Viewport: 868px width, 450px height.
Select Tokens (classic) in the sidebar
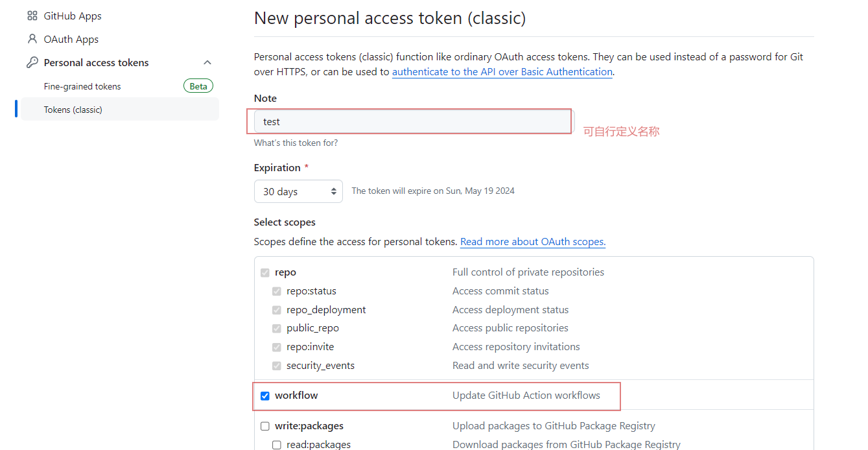coord(120,110)
